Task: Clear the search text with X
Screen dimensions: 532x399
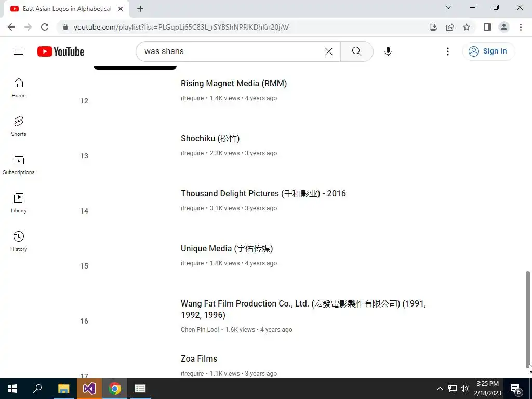Action: pyautogui.click(x=329, y=51)
